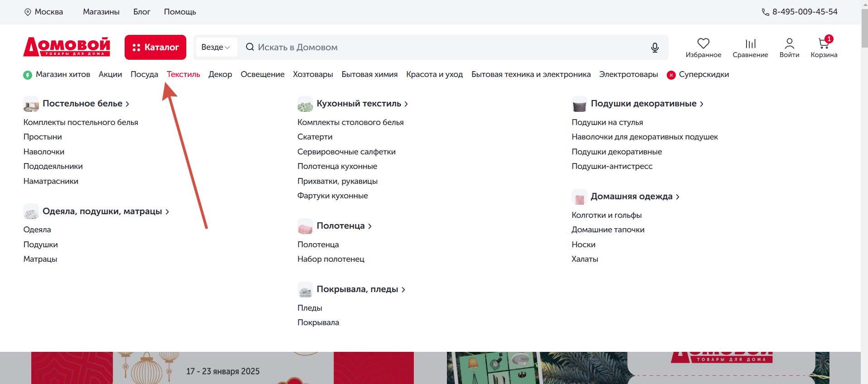Open the Блог link in top bar
868x384 pixels.
pos(142,12)
